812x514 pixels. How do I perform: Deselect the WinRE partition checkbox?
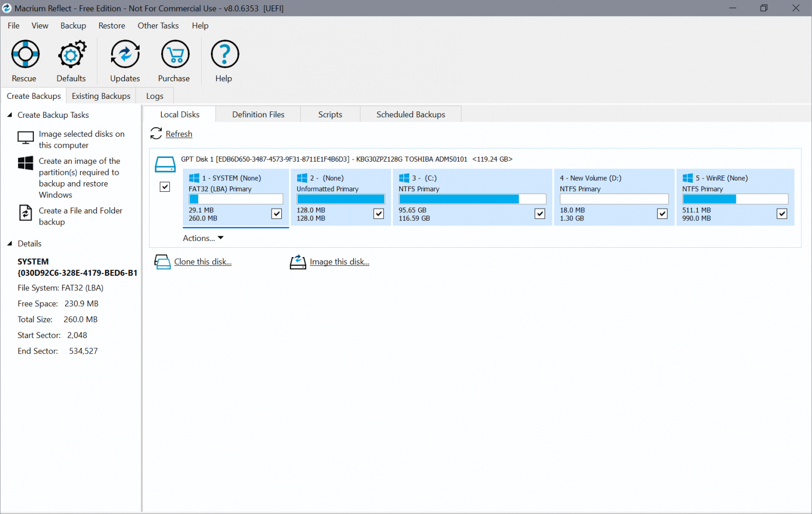coord(781,213)
